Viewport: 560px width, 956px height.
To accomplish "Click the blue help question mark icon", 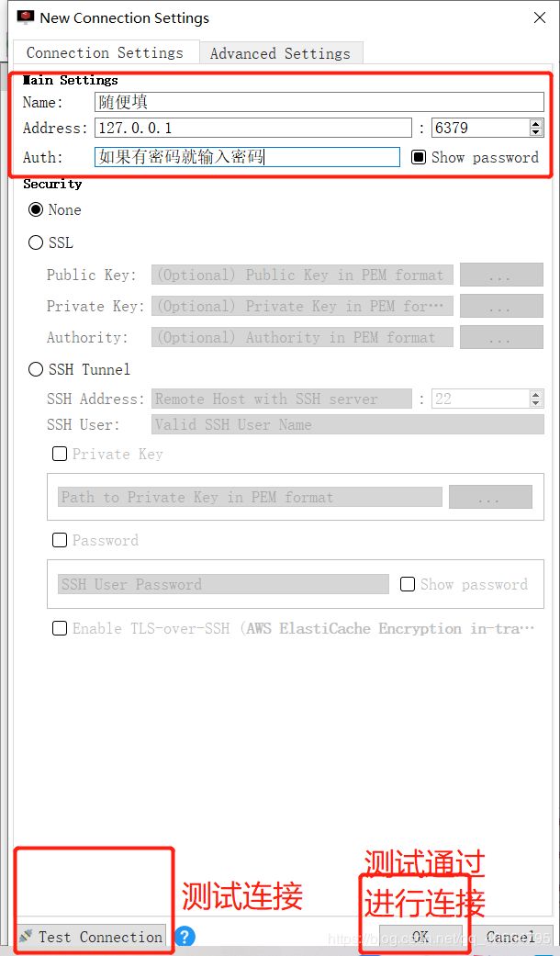I will pos(185,936).
